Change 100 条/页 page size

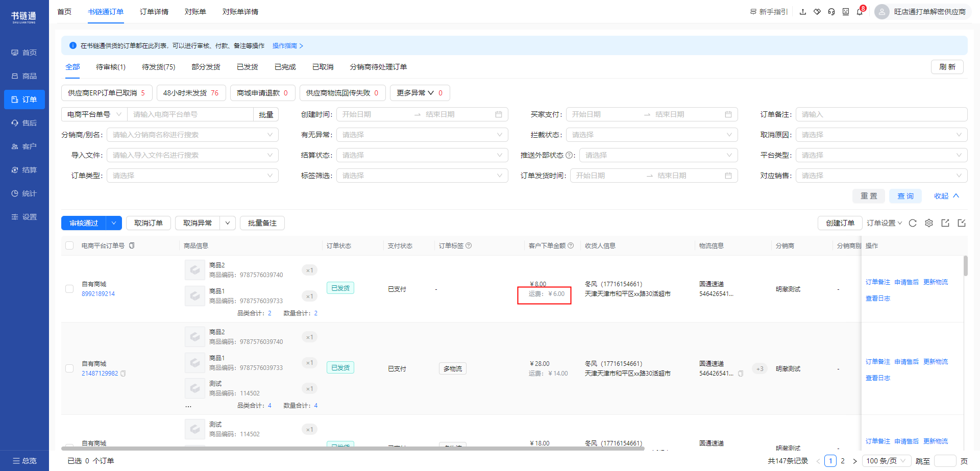point(887,461)
